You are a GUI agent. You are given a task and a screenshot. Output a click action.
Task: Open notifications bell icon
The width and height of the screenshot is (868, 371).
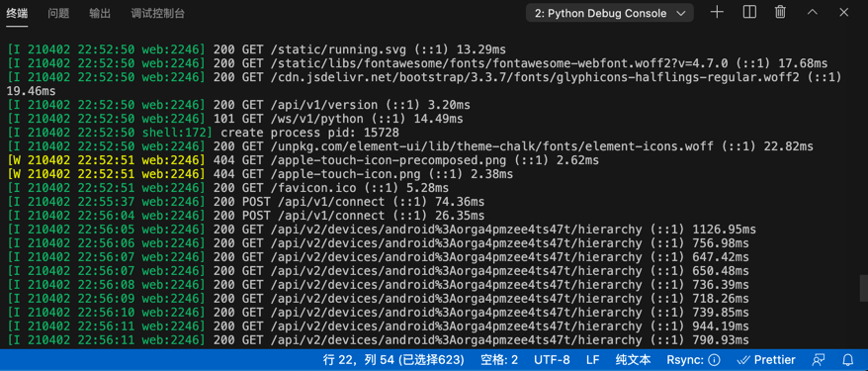[x=847, y=360]
